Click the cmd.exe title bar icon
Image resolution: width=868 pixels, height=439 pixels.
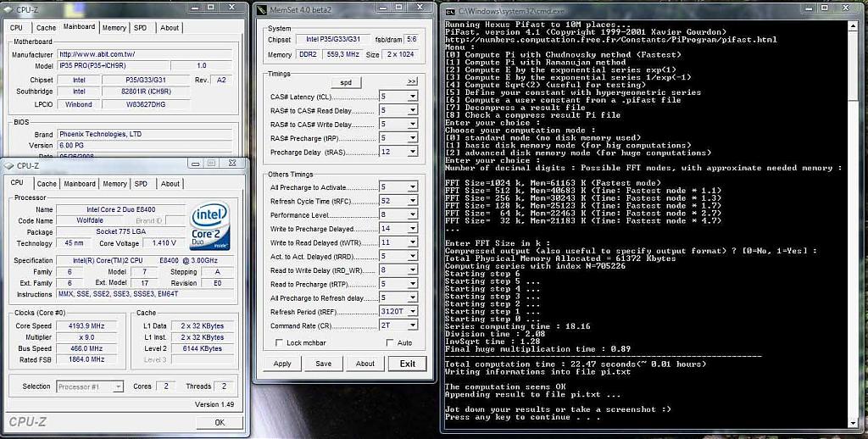450,12
